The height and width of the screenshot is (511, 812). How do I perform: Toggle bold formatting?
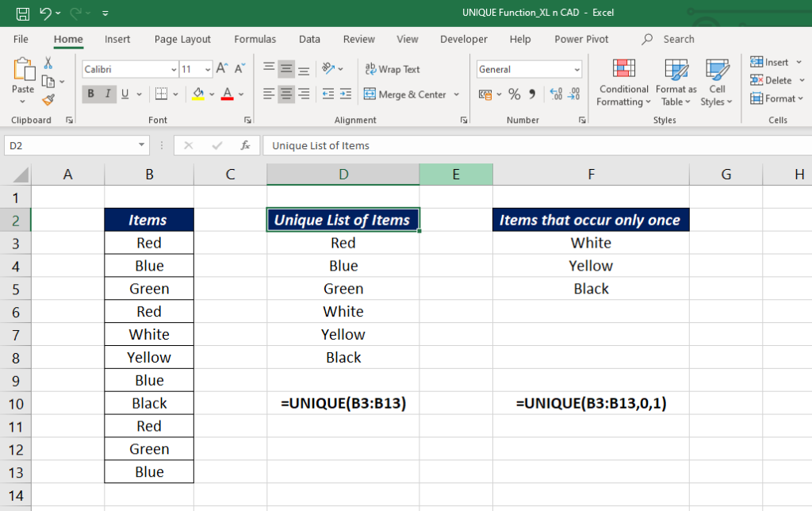[91, 94]
